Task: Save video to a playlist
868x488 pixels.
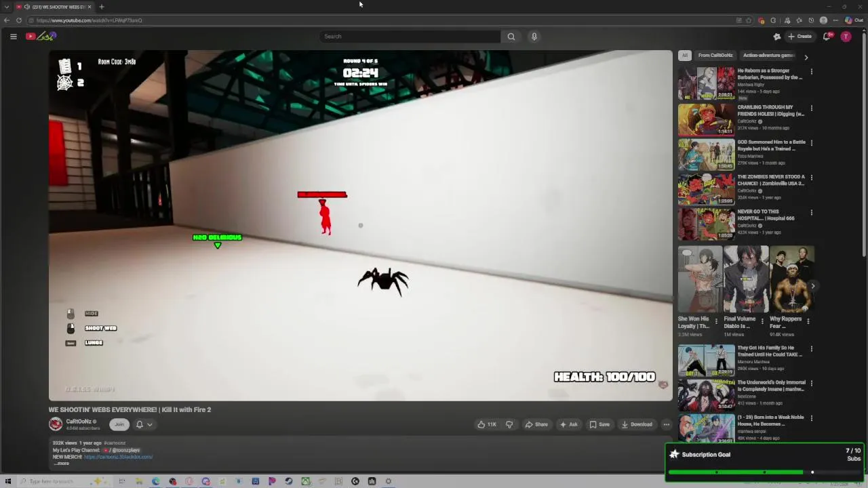Action: (599, 424)
